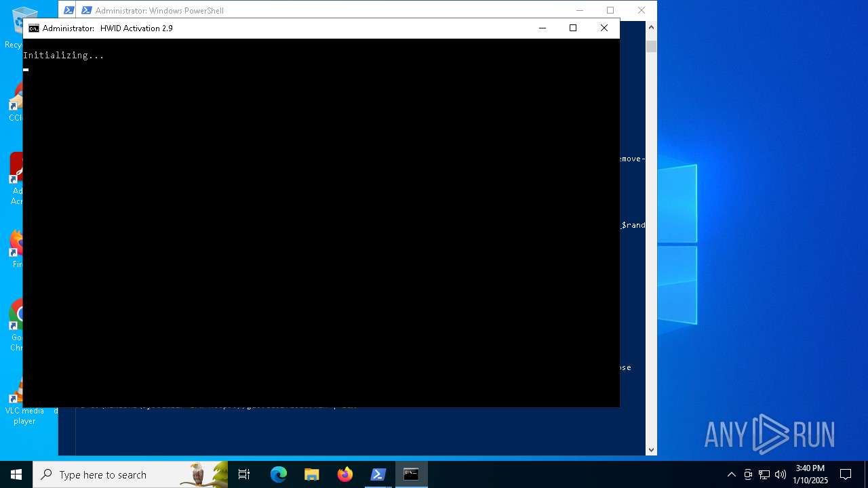This screenshot has width=868, height=488.
Task: Select the Adobe Acrobat desktop shortcut
Action: coord(16,178)
